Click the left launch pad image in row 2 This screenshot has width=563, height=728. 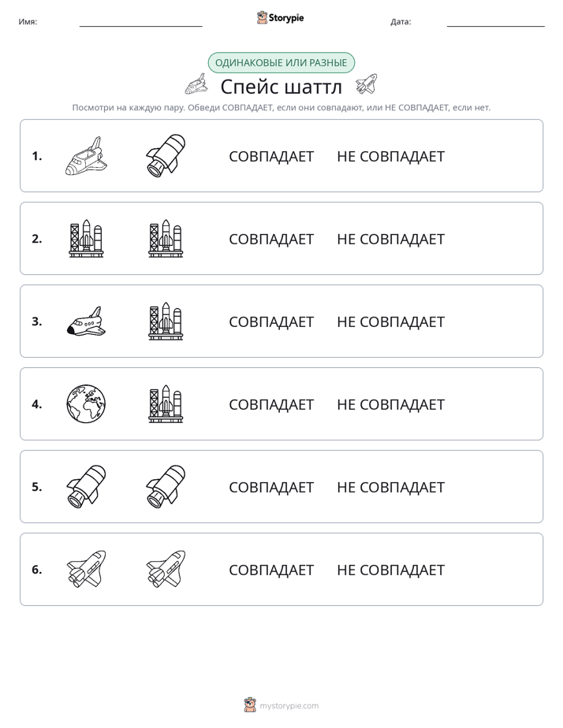[x=86, y=239]
